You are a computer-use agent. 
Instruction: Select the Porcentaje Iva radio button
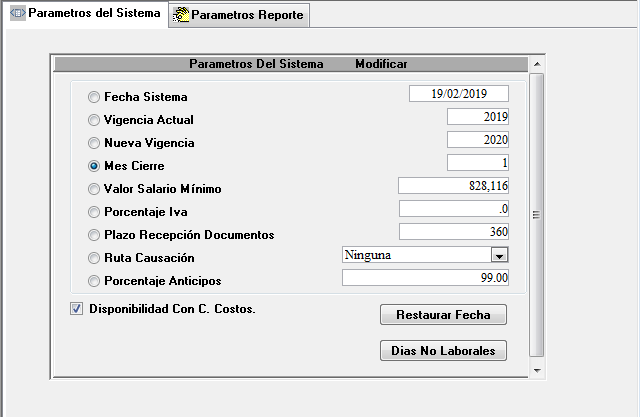coord(94,212)
